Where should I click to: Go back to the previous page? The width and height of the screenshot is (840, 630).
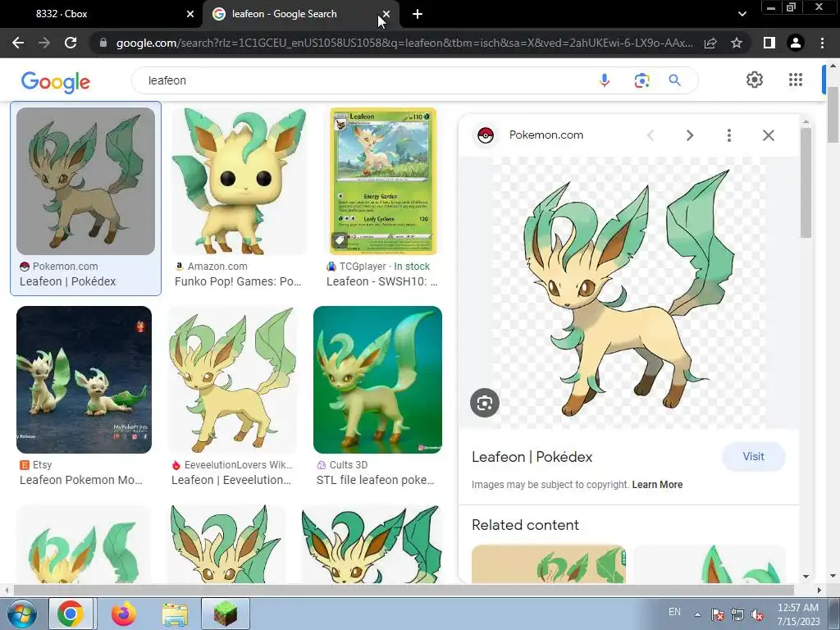coord(18,43)
